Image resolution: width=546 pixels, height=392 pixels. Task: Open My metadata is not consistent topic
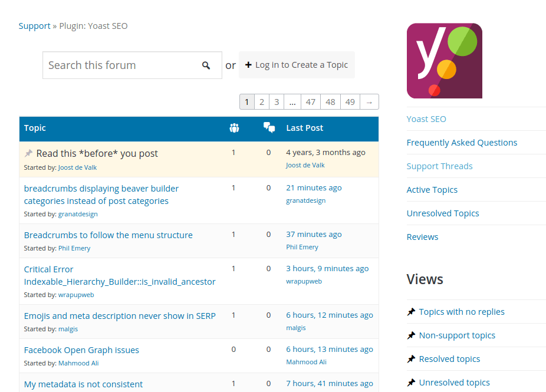point(83,384)
